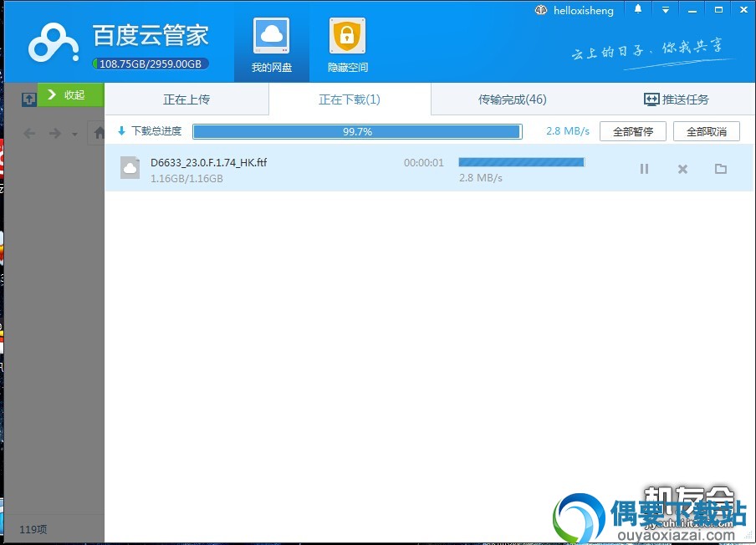Switch to 正在下载(1) tab

350,99
